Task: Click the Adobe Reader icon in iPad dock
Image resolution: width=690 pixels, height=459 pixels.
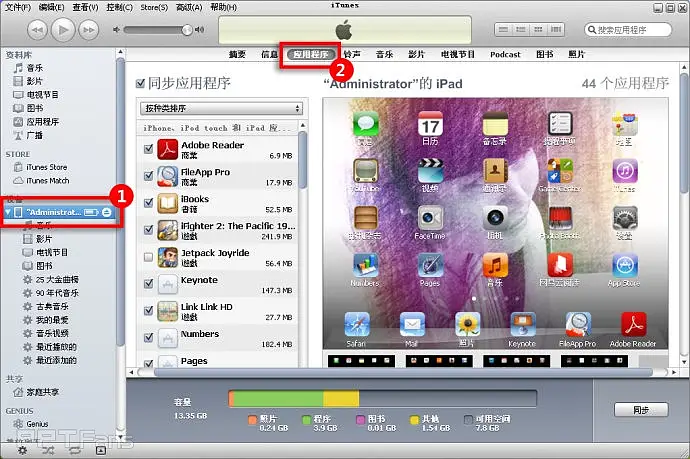Action: pos(634,324)
